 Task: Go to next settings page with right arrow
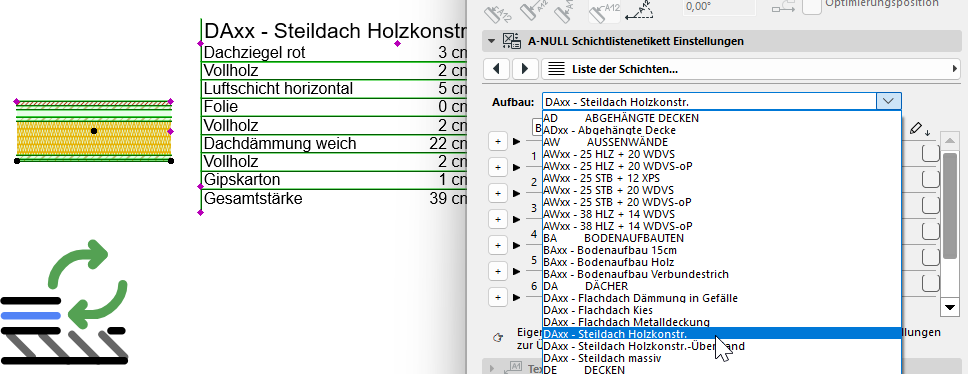[x=525, y=69]
